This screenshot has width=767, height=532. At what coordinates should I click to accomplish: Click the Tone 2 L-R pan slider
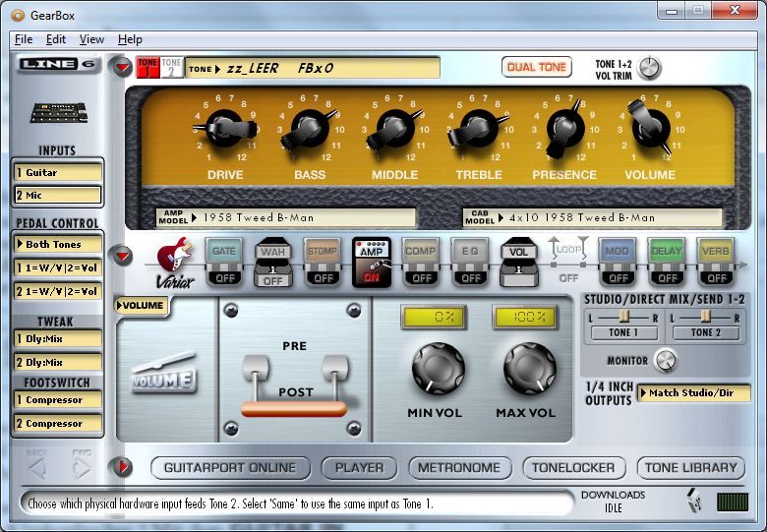tap(705, 317)
